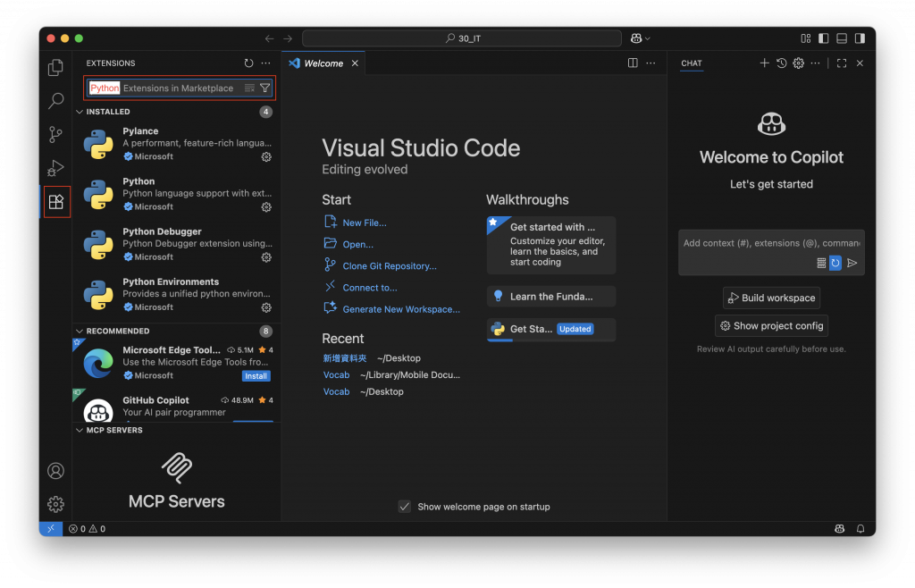The image size is (915, 588).
Task: Open the Accounts menu icon
Action: coord(55,471)
